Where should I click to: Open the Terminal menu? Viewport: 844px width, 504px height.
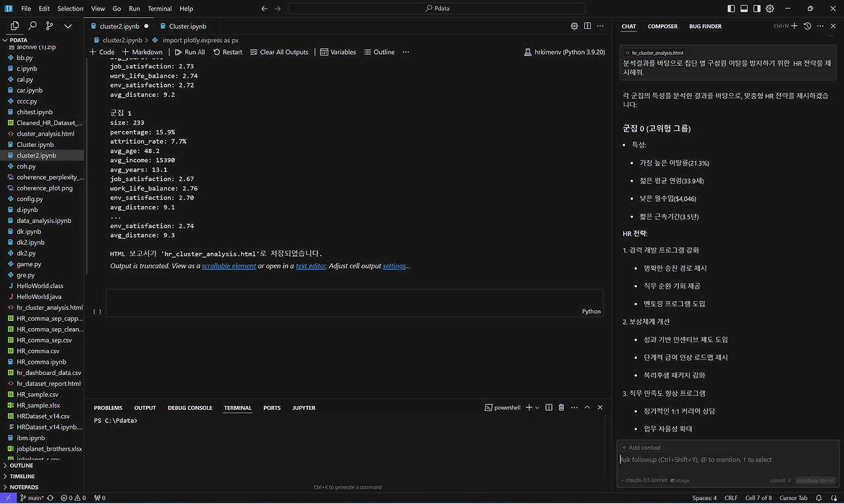tap(160, 9)
